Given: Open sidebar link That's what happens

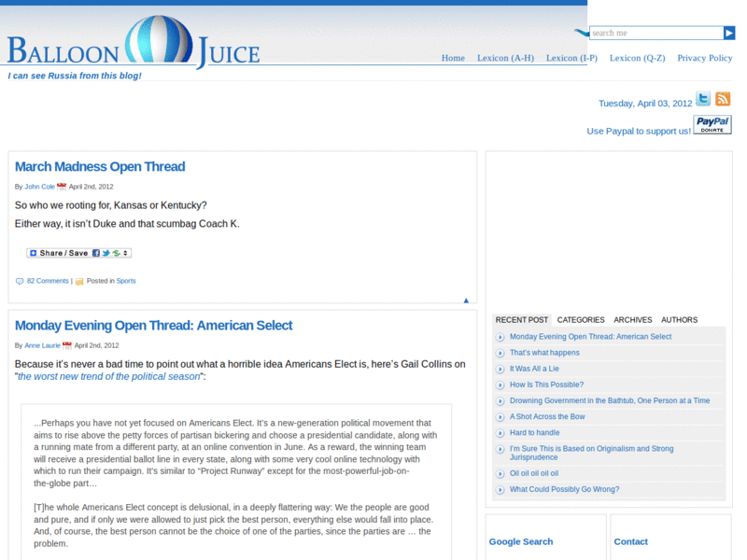Looking at the screenshot, I should (544, 353).
